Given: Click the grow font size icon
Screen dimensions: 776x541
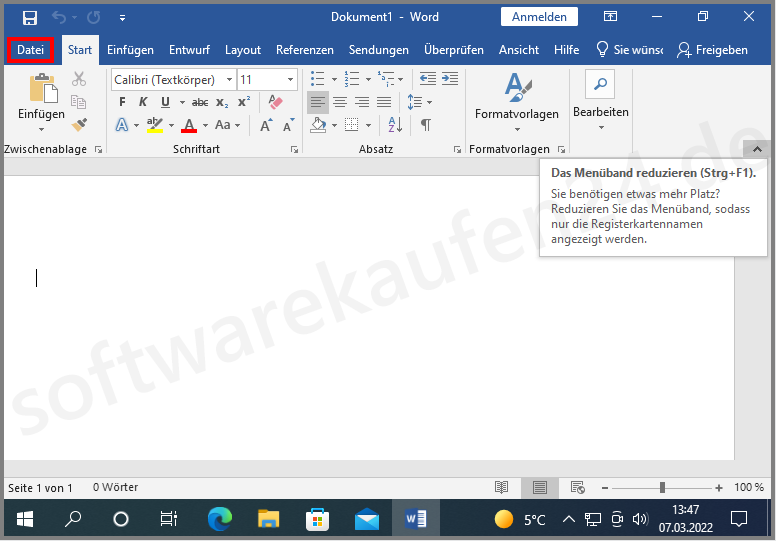Looking at the screenshot, I should coord(266,125).
